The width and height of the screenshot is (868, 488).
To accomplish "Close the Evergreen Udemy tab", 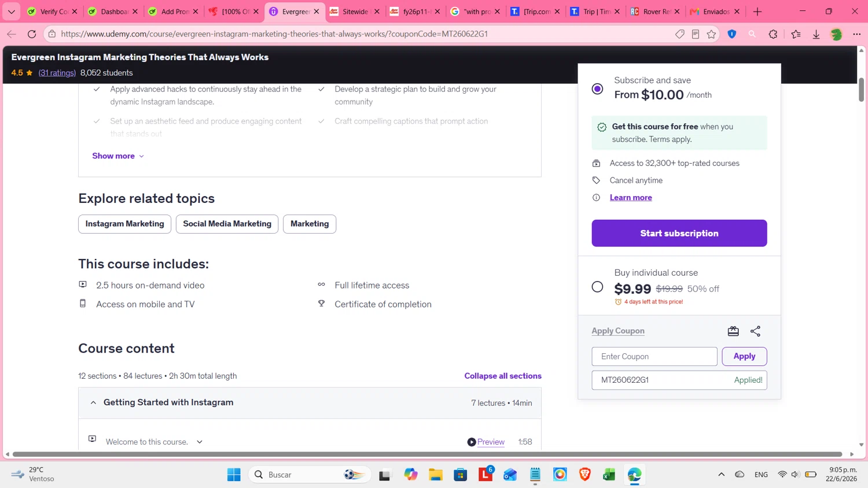I will coord(317,12).
